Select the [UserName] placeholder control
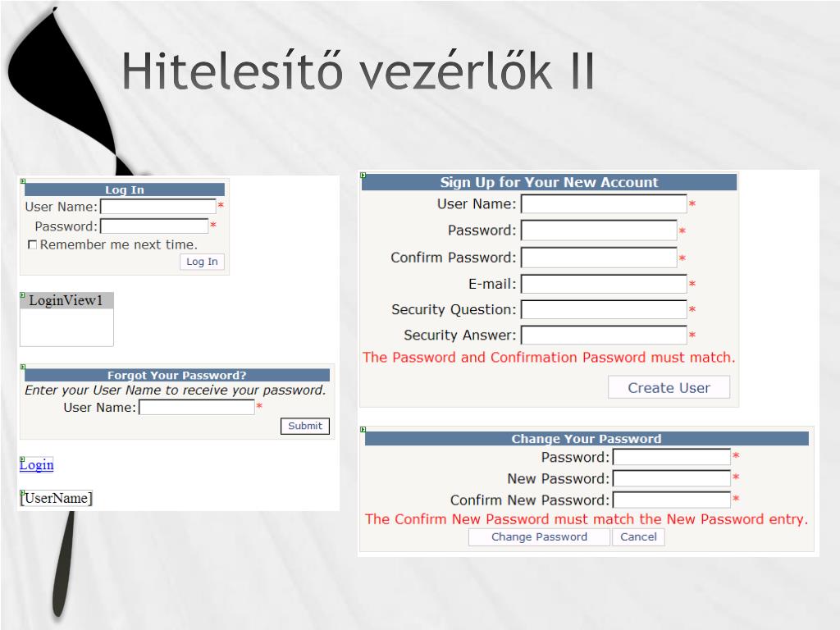The image size is (840, 630). tap(57, 498)
